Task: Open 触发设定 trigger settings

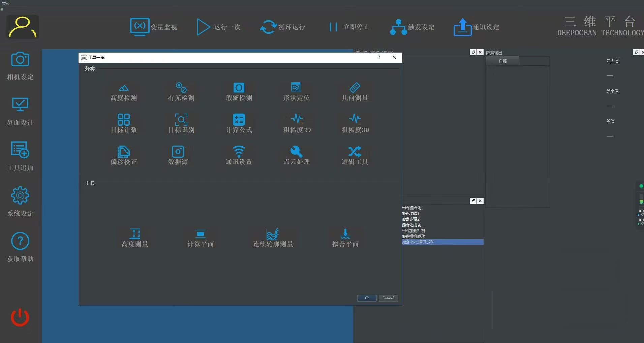Action: click(x=412, y=27)
